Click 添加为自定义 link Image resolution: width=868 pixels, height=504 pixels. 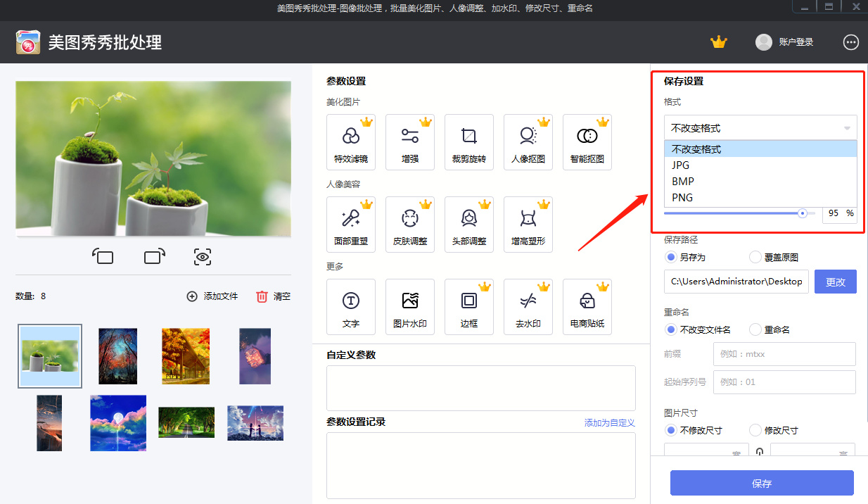pyautogui.click(x=610, y=423)
